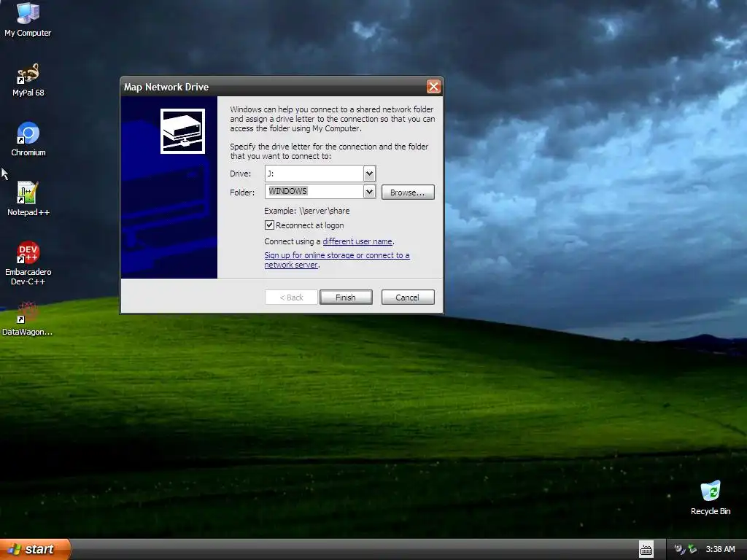The height and width of the screenshot is (560, 747).
Task: Open the My Computer desktop icon
Action: tap(28, 19)
